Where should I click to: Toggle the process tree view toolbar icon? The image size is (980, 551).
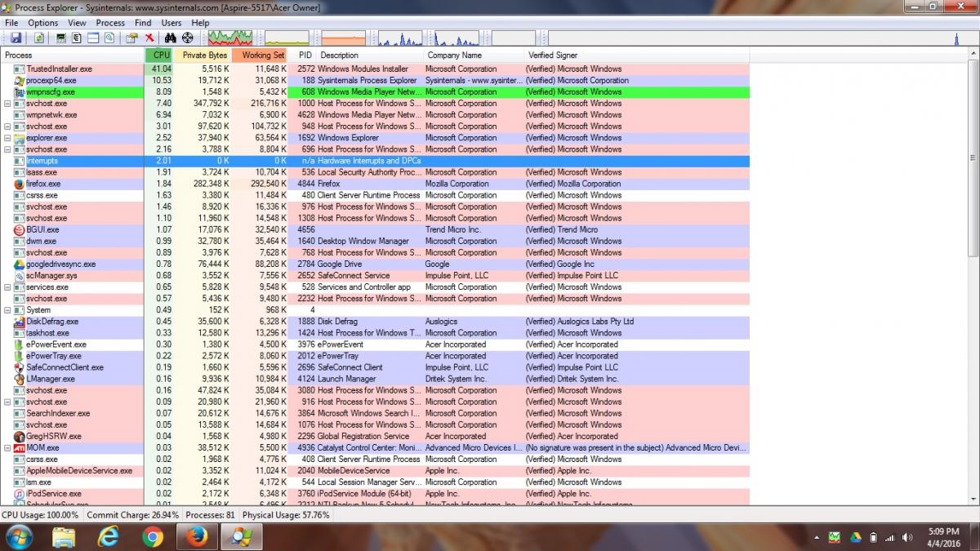(76, 38)
